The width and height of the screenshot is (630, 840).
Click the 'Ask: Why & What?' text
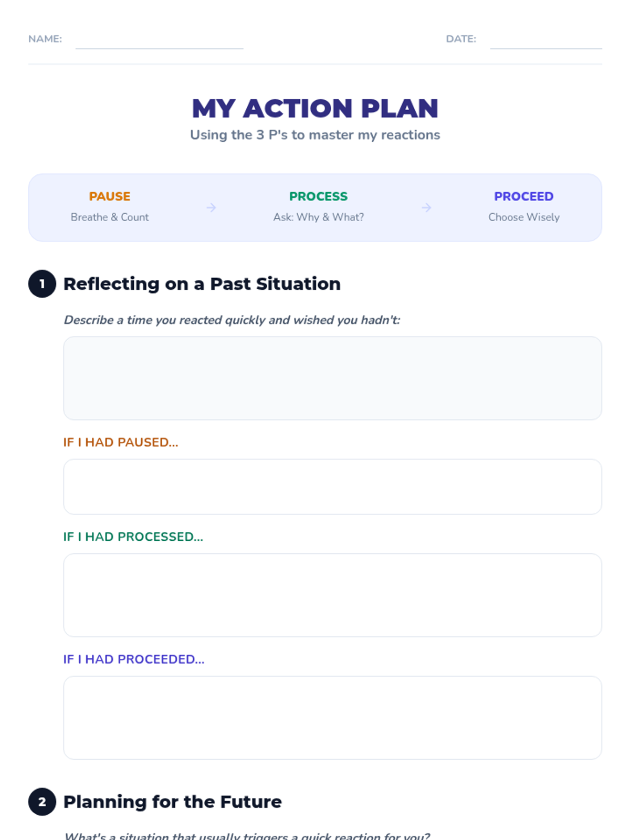(x=318, y=217)
